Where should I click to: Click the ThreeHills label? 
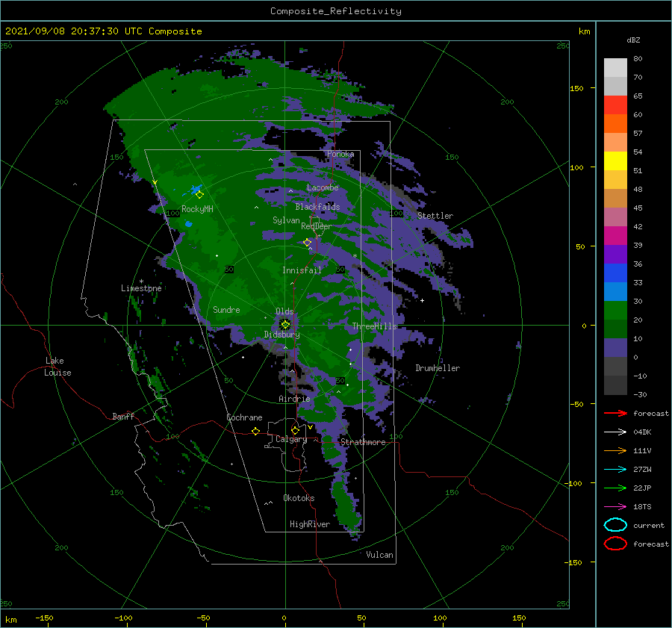pos(375,326)
